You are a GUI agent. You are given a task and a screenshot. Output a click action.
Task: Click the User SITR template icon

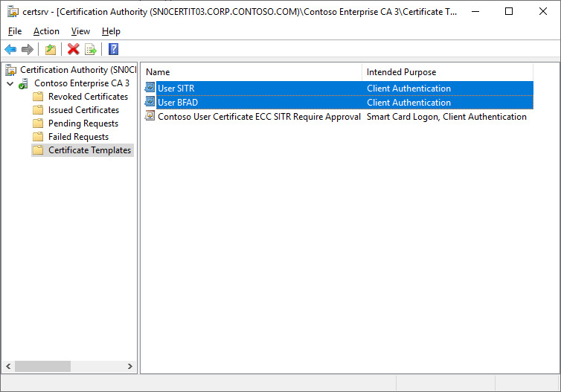[150, 89]
